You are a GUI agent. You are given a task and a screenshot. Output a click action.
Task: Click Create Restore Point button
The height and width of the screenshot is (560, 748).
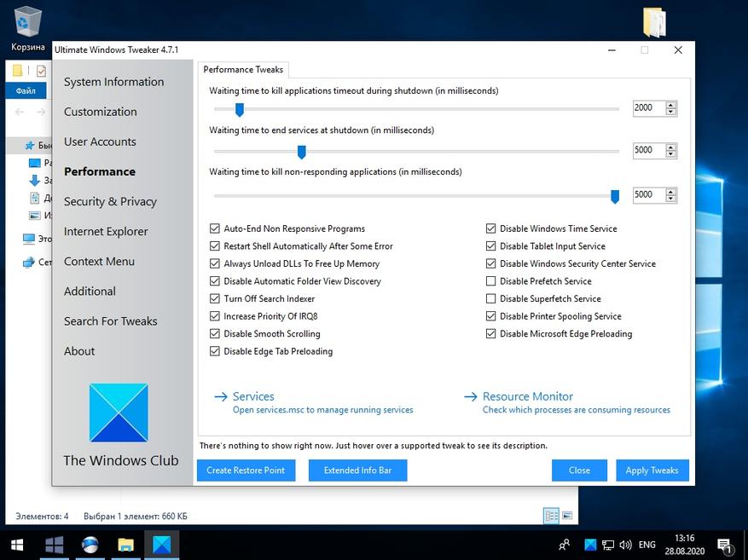(x=246, y=471)
